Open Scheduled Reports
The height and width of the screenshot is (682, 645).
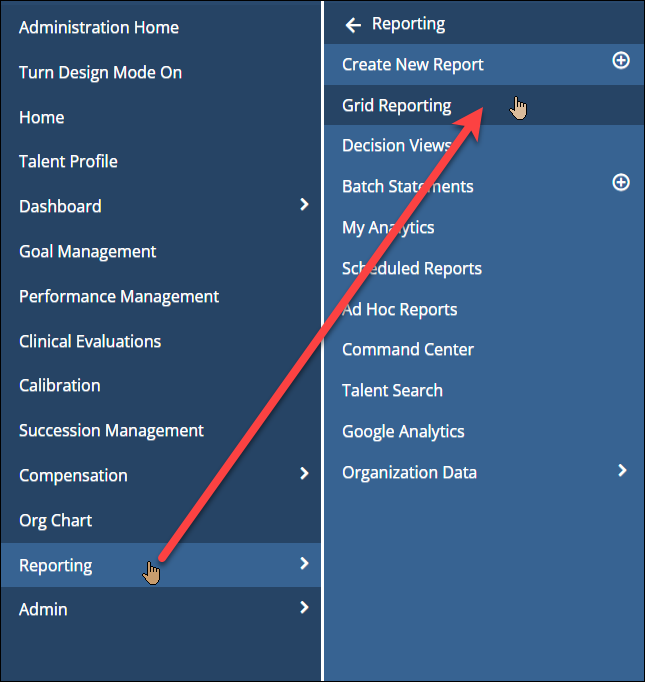pos(412,268)
